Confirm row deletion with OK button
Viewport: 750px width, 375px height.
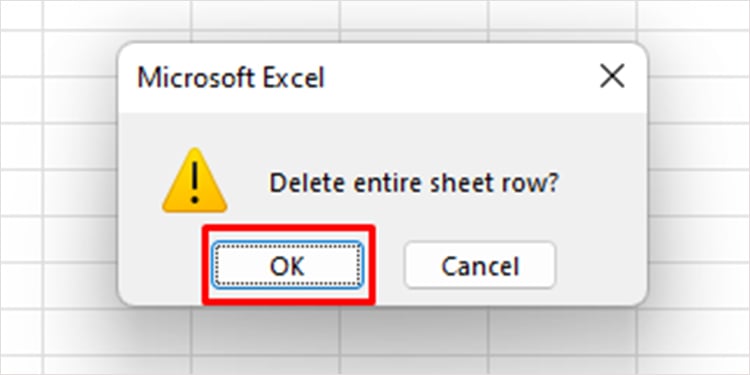287,265
